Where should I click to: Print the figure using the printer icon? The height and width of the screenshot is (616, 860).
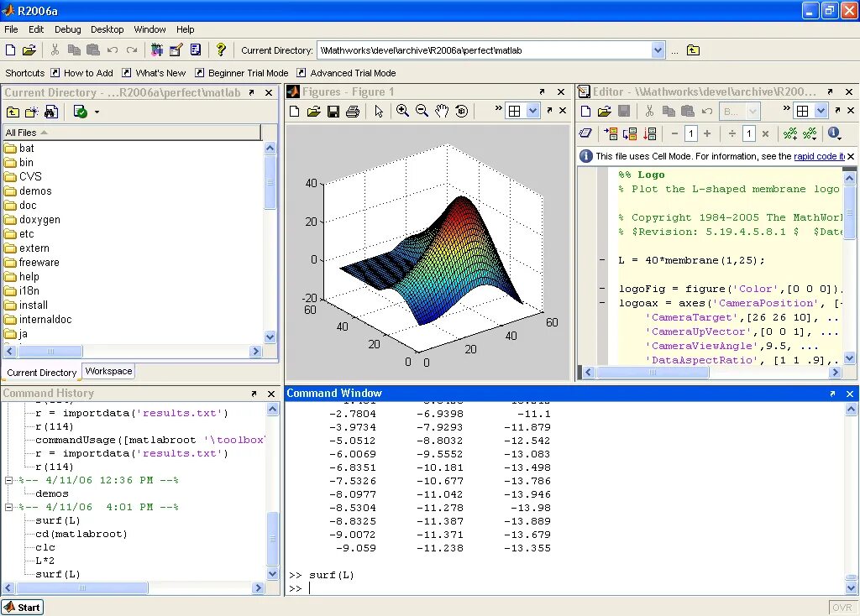click(353, 112)
